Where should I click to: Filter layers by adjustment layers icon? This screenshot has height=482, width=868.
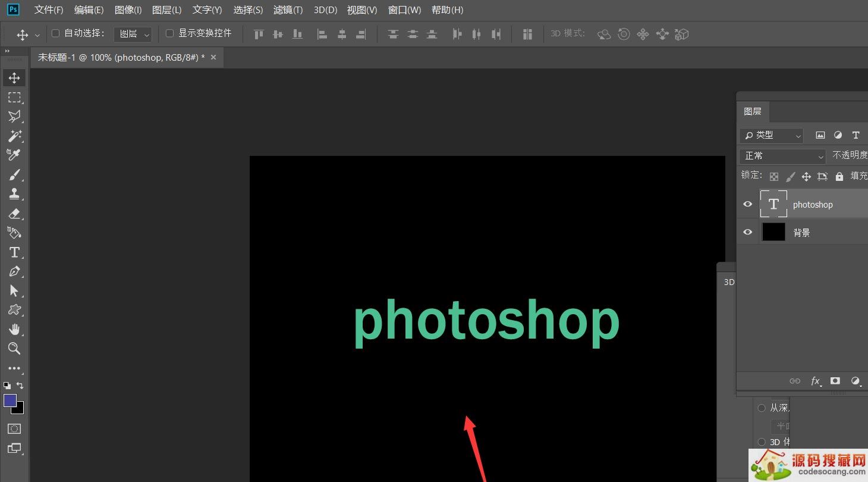tap(838, 136)
